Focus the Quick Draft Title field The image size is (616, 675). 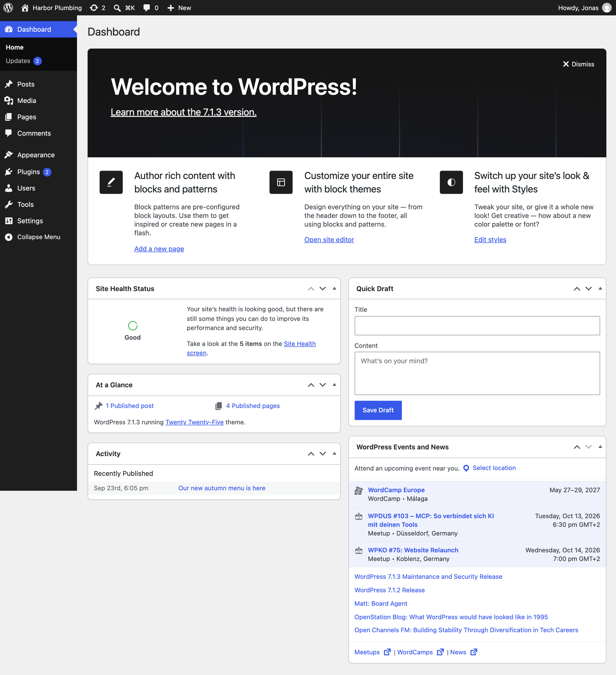(x=477, y=325)
